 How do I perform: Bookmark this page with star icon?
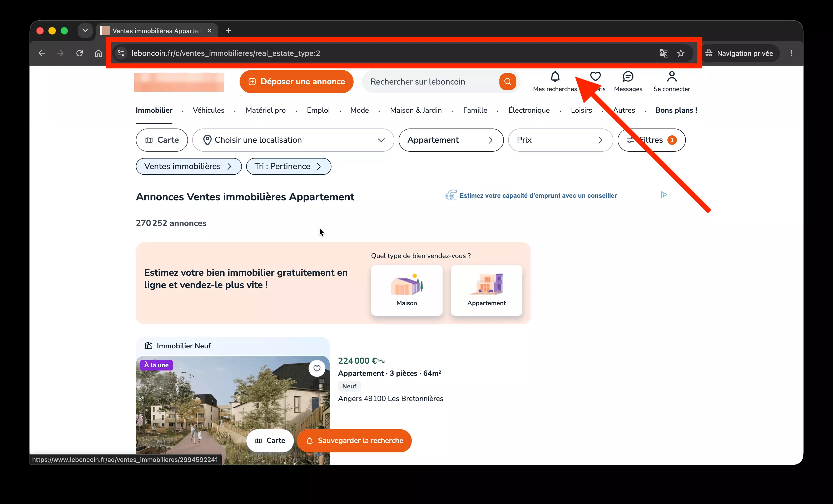pyautogui.click(x=681, y=53)
